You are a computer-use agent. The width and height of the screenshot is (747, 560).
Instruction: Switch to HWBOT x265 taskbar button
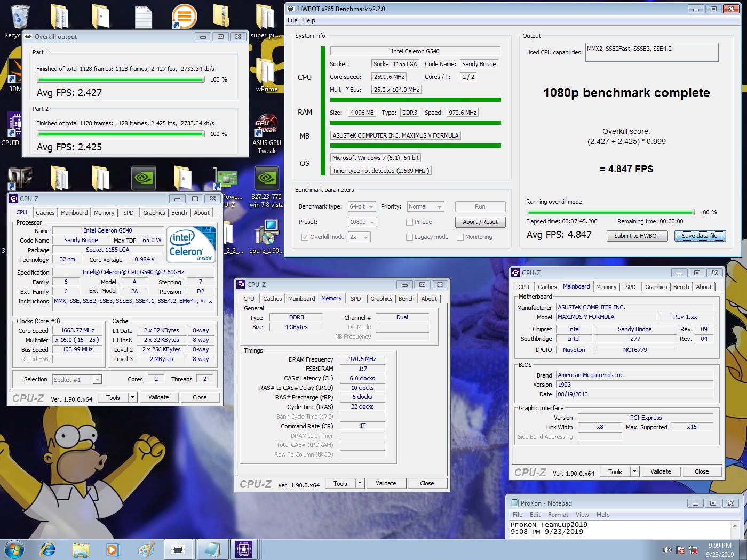179,549
